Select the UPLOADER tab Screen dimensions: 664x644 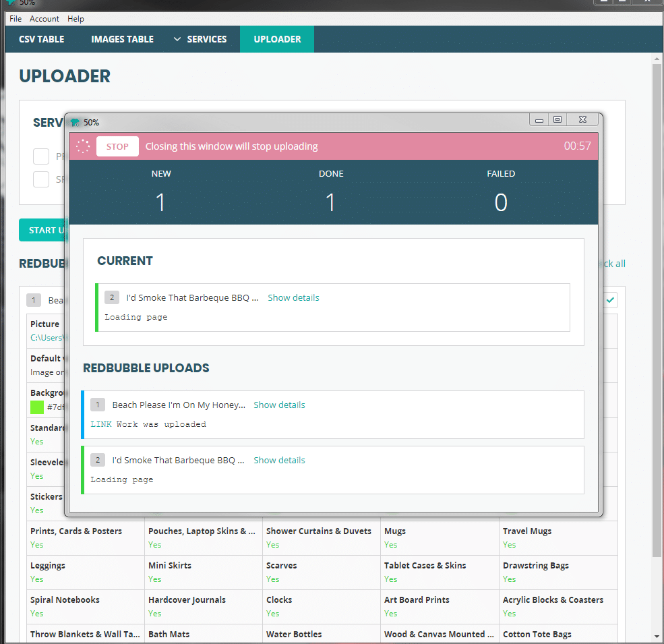coord(277,39)
